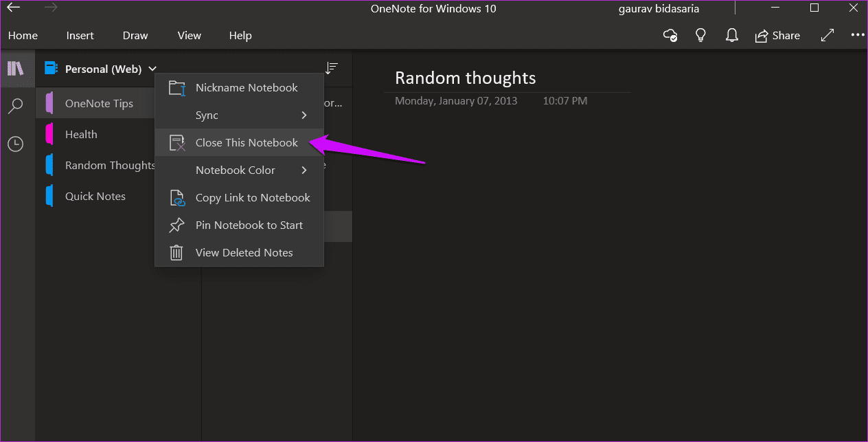Click the sort pages icon
868x442 pixels.
coord(332,68)
